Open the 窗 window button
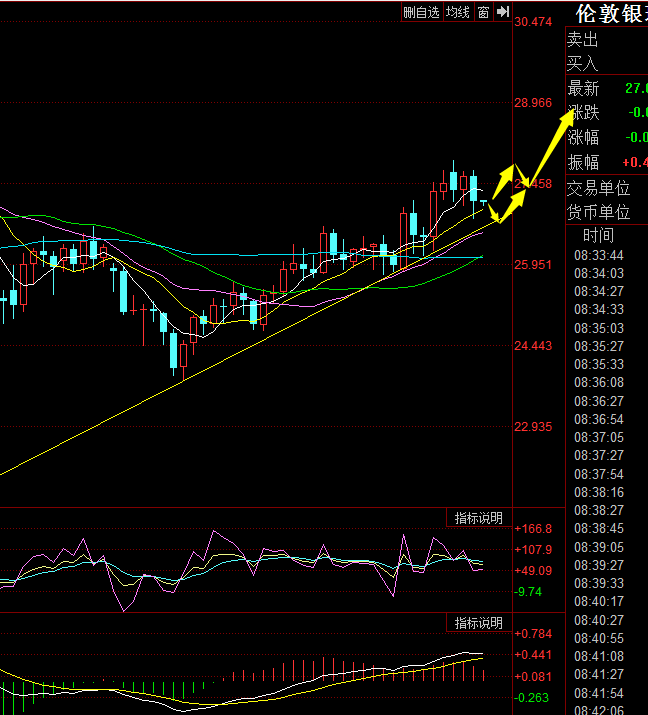 click(483, 12)
